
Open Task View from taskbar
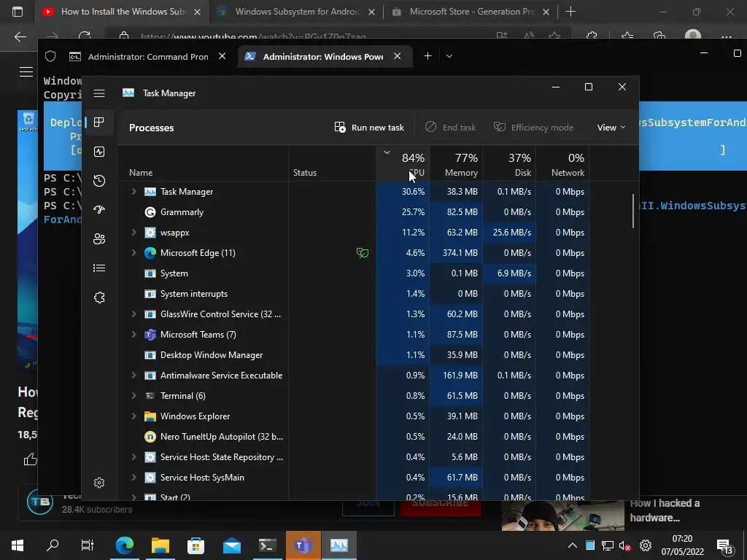click(88, 545)
